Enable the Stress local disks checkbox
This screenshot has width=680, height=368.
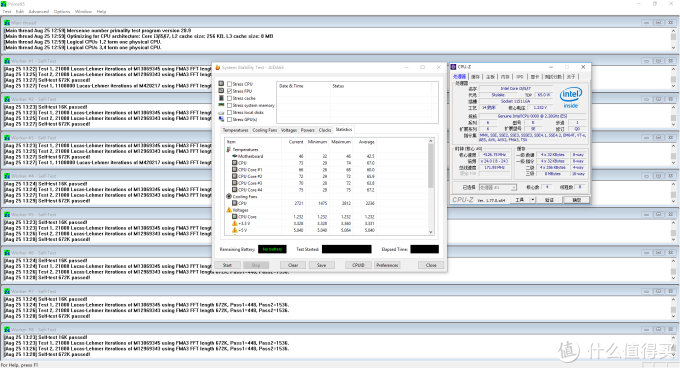pos(229,112)
